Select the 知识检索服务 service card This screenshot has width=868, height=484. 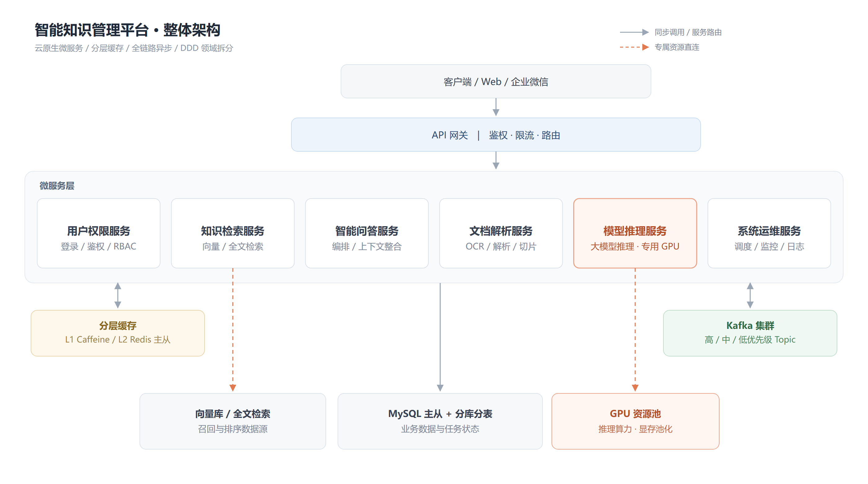tap(233, 233)
